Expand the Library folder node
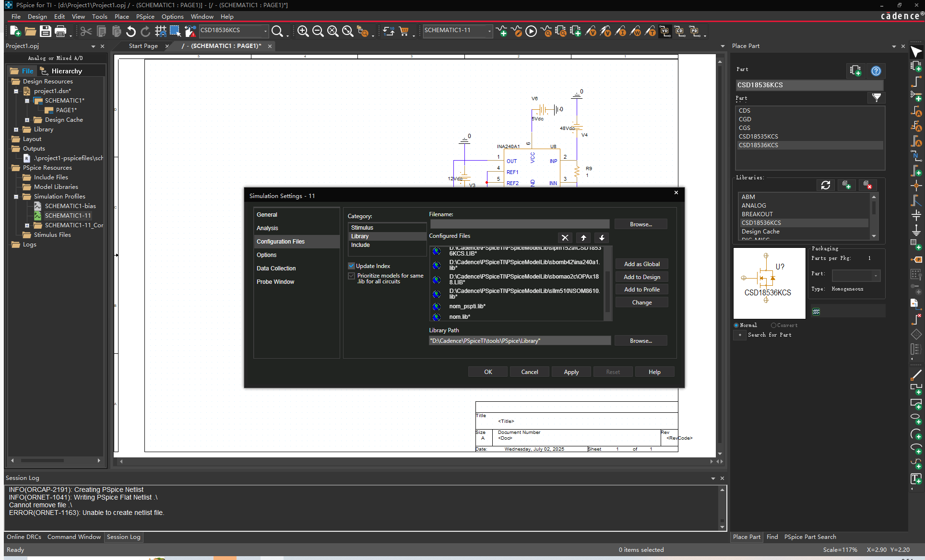Image resolution: width=925 pixels, height=560 pixels. [x=16, y=129]
